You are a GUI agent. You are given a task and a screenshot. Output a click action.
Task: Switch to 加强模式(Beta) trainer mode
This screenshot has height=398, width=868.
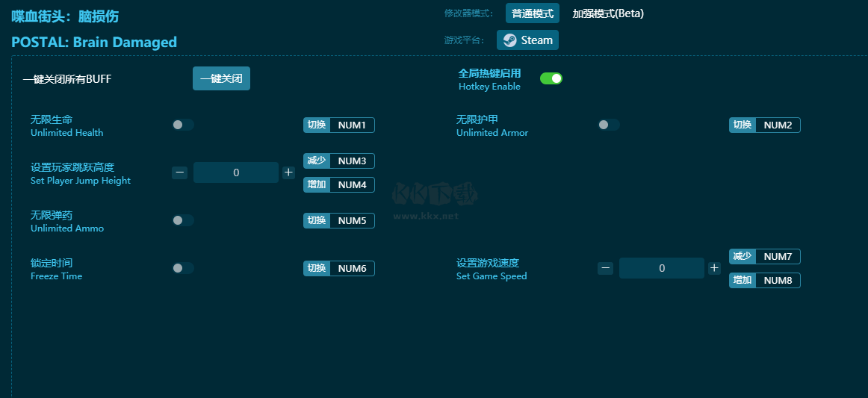(x=608, y=13)
